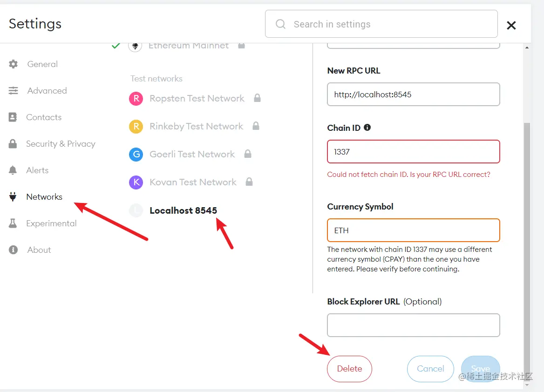Select Ropsten Test Network
Viewport: 544px width, 392px height.
pos(197,99)
